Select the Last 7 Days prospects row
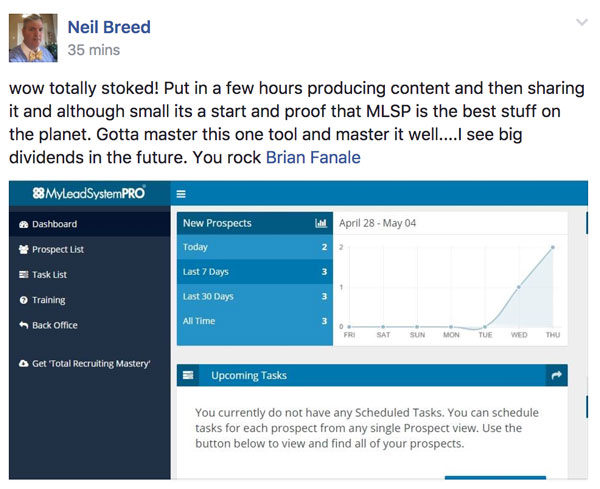This screenshot has width=600, height=489. (x=255, y=272)
